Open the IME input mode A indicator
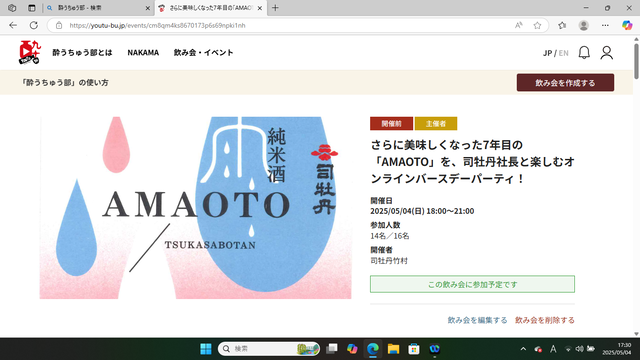 pyautogui.click(x=553, y=349)
